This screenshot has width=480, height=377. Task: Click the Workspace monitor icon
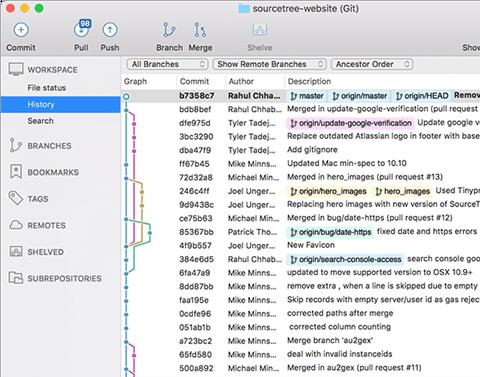point(16,69)
